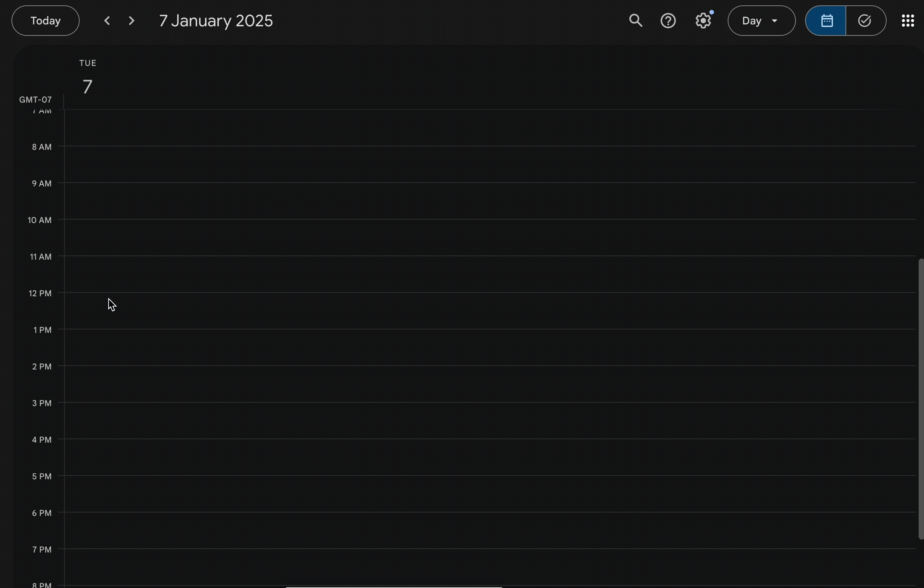Open the search magnifier
Screen dimensions: 924x588
point(635,21)
